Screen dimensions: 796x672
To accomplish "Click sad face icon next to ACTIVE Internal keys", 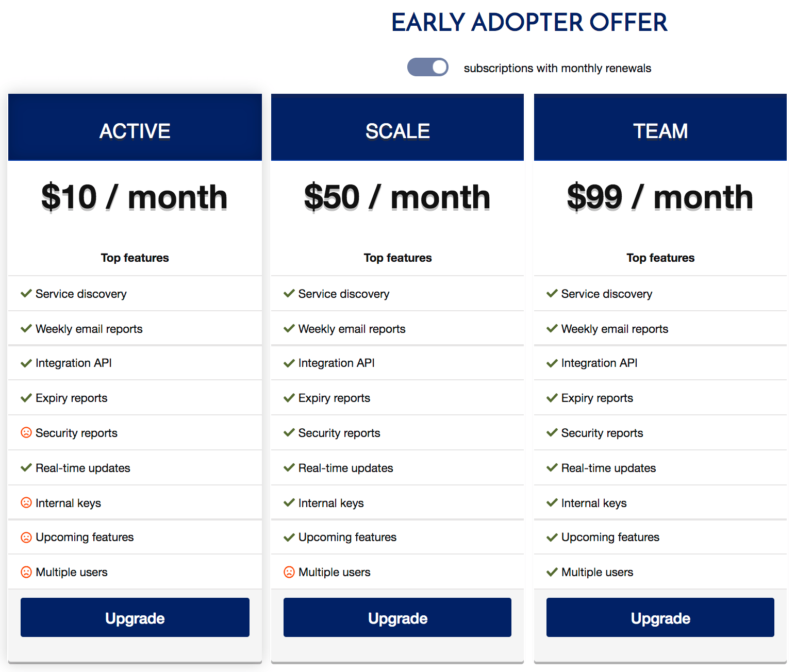I will [x=26, y=502].
